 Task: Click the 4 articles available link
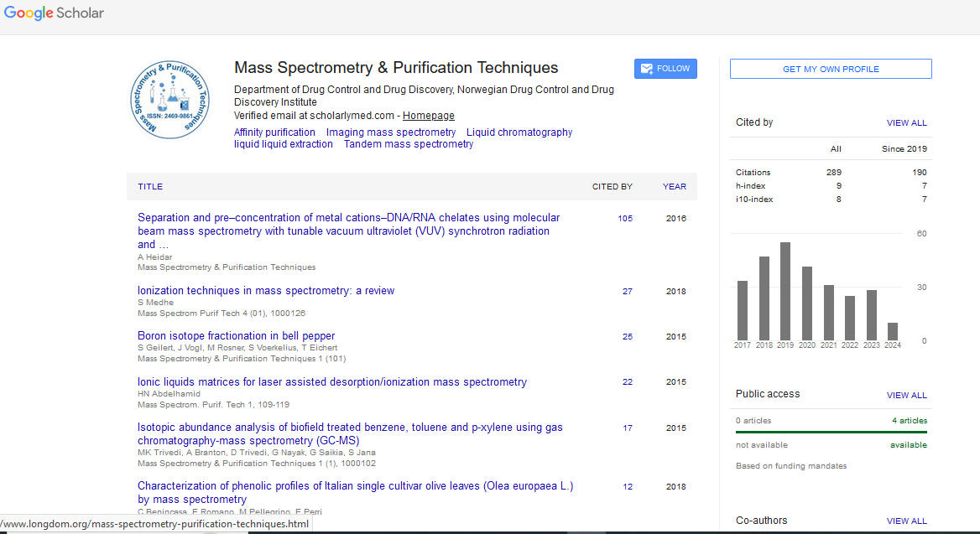pos(910,421)
